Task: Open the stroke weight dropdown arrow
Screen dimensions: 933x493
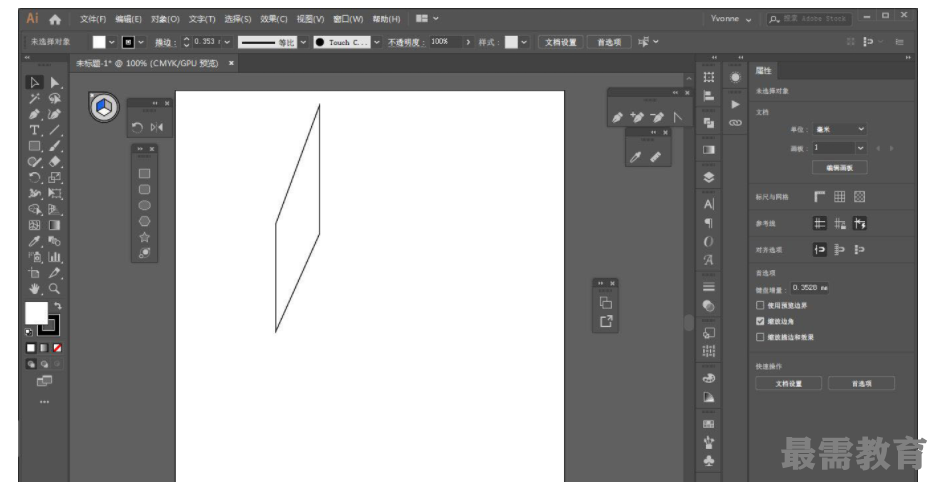Action: 227,42
